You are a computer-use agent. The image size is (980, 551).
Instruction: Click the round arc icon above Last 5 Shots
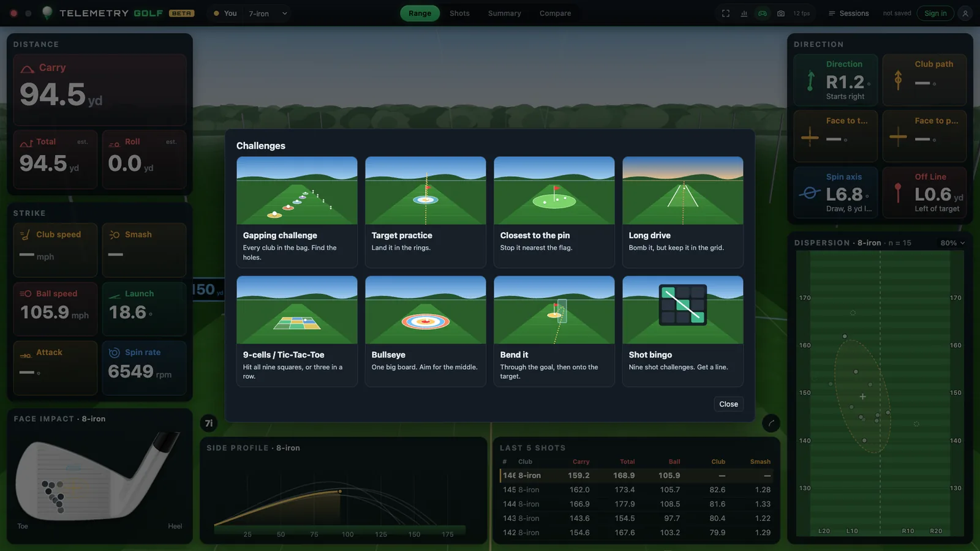771,423
